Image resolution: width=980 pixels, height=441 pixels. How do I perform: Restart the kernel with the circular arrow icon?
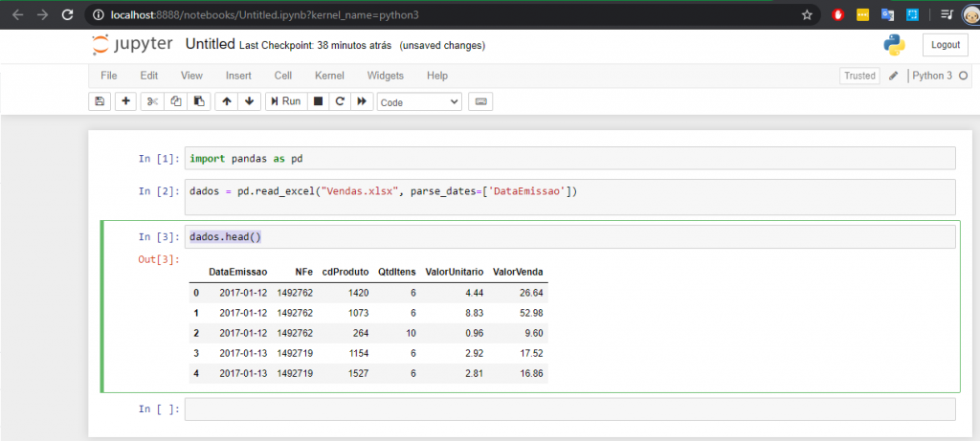pos(340,101)
